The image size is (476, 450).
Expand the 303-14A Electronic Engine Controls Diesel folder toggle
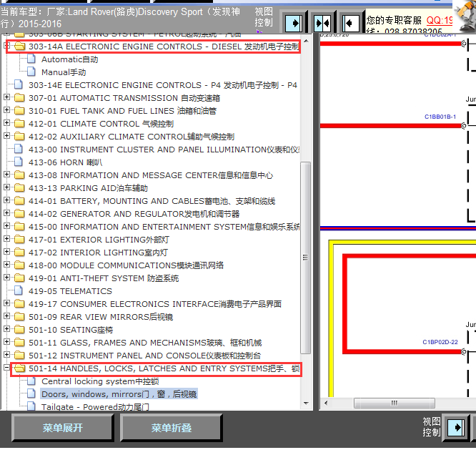[x=6, y=46]
